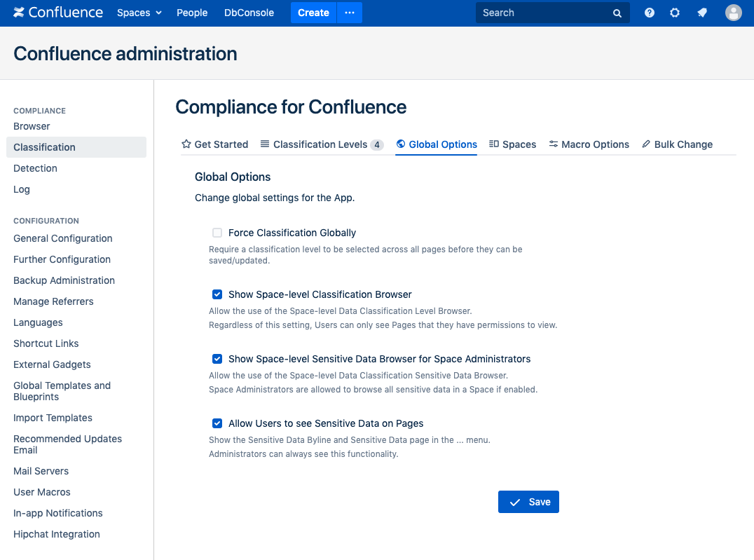Click the pencil icon beside Bulk Change

646,144
